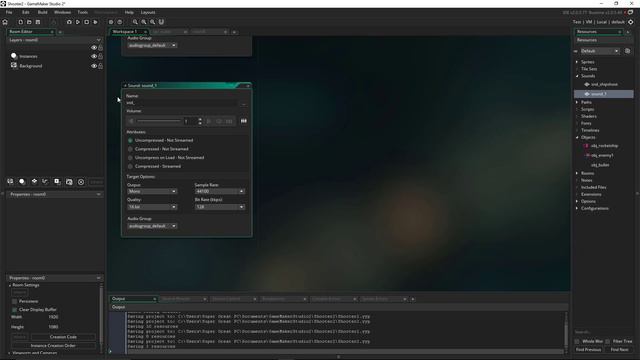Expand the Rooms folder

click(577, 173)
